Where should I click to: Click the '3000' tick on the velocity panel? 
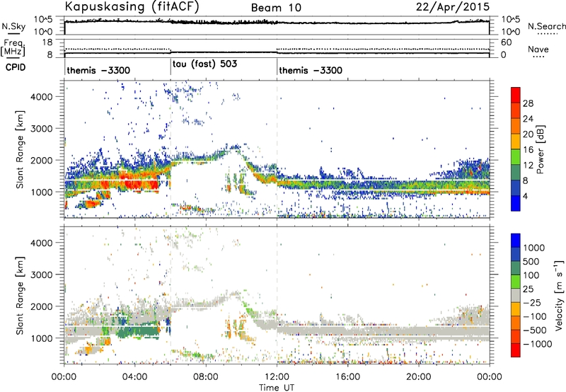(41, 275)
